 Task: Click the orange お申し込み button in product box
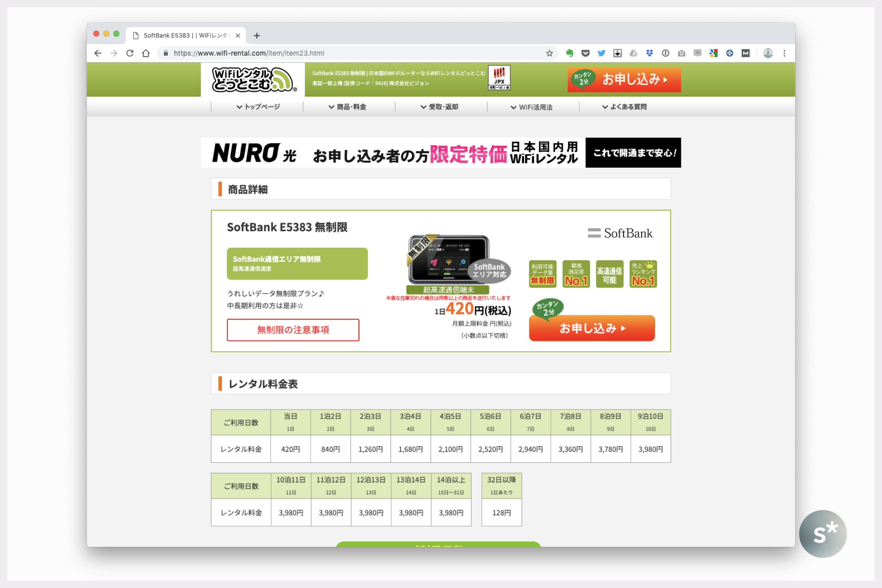(591, 328)
